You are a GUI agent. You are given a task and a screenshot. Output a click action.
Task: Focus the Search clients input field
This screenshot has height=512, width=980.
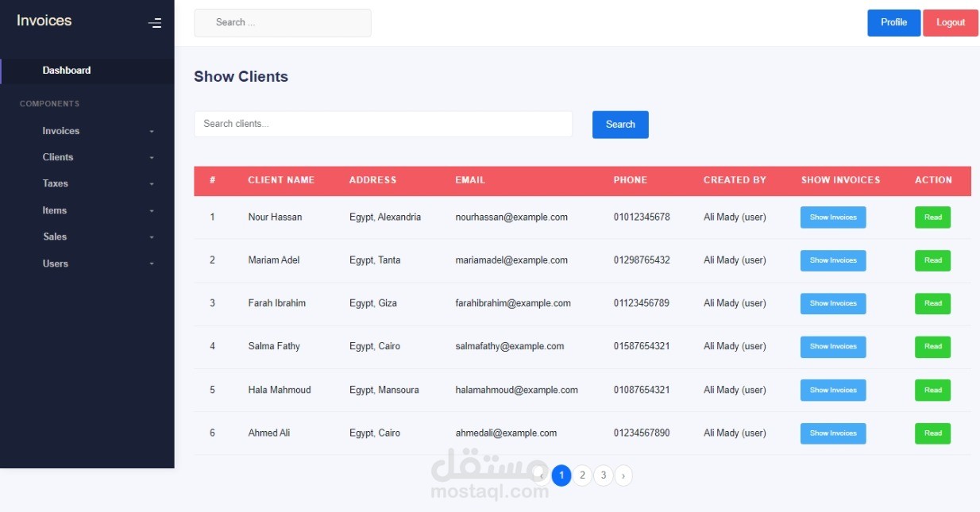(x=384, y=124)
